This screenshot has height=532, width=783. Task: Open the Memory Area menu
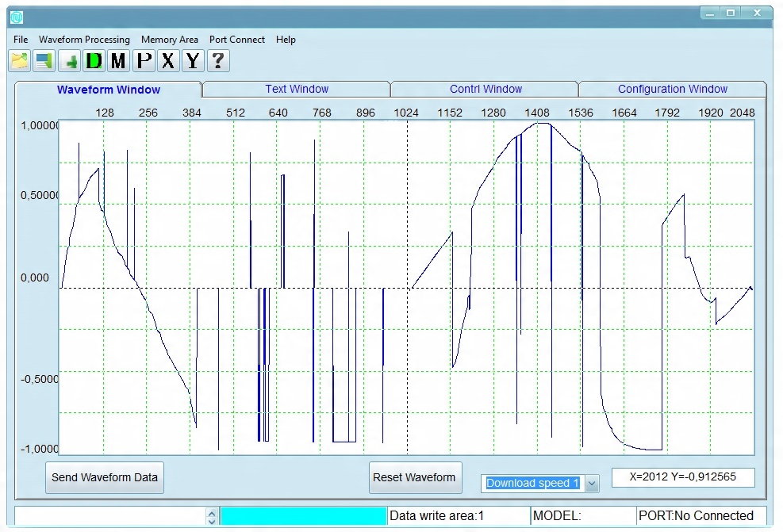click(x=170, y=40)
